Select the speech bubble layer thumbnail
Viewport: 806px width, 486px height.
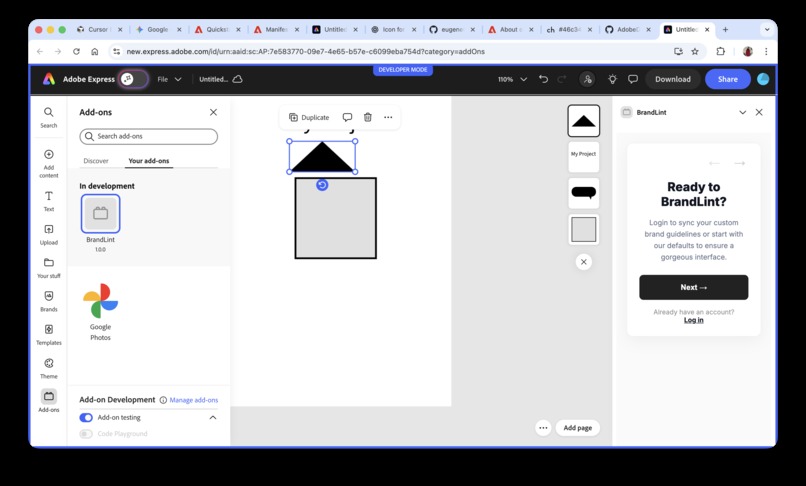583,193
